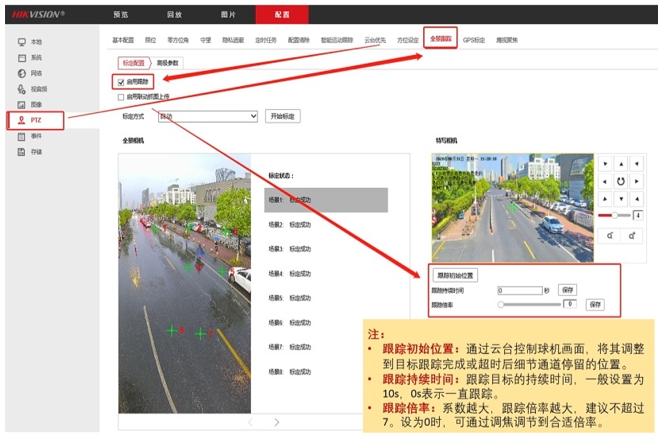Click the 跟踪初始位置 button
Image resolution: width=658 pixels, height=441 pixels.
coord(456,274)
